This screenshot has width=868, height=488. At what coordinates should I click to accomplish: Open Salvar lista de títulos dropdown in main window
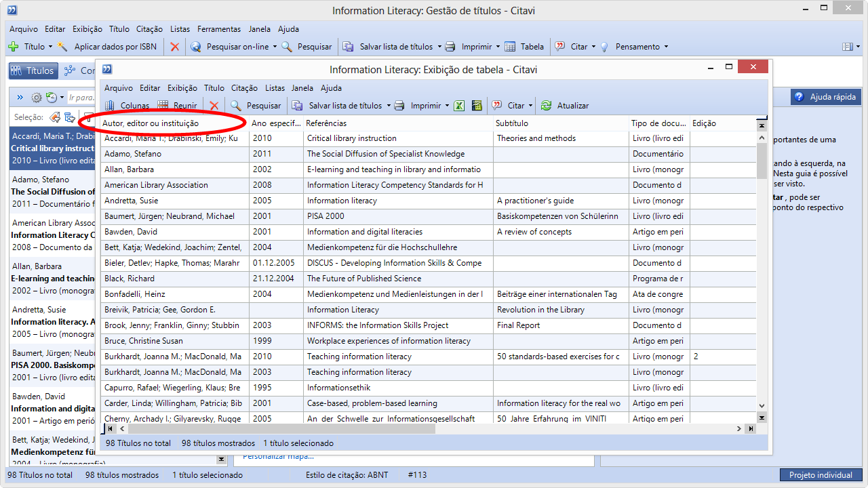[439, 47]
